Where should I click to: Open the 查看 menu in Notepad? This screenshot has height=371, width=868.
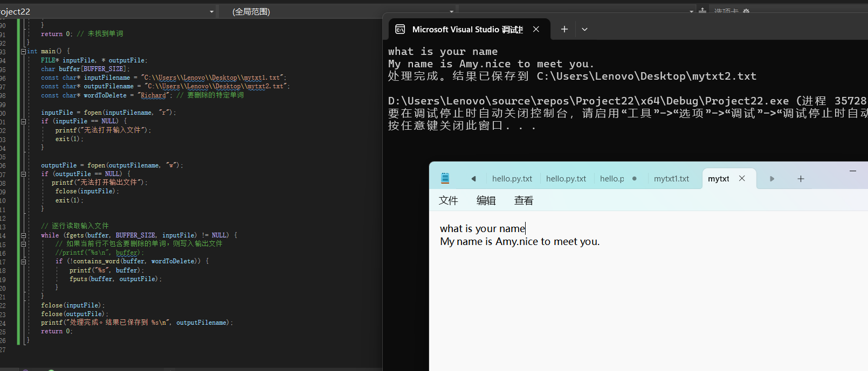(523, 201)
